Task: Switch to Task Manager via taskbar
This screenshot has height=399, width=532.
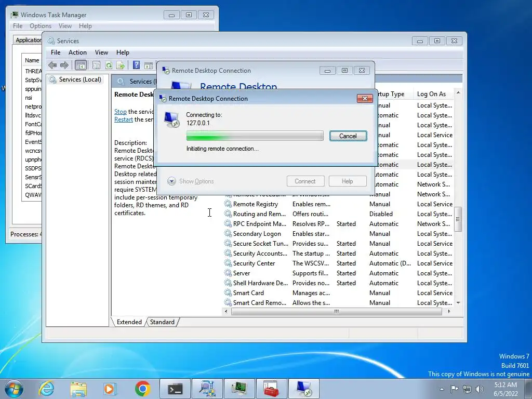Action: click(239, 389)
